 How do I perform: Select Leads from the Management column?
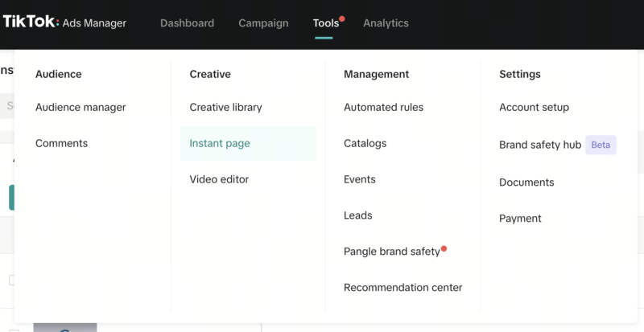point(357,215)
